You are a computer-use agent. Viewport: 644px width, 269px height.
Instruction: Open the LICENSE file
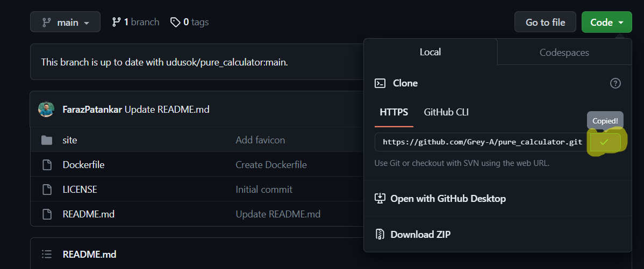click(x=80, y=190)
